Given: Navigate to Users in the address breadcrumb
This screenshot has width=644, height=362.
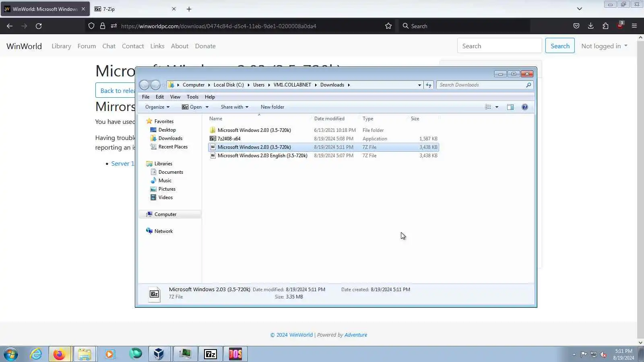Looking at the screenshot, I should pos(259,85).
